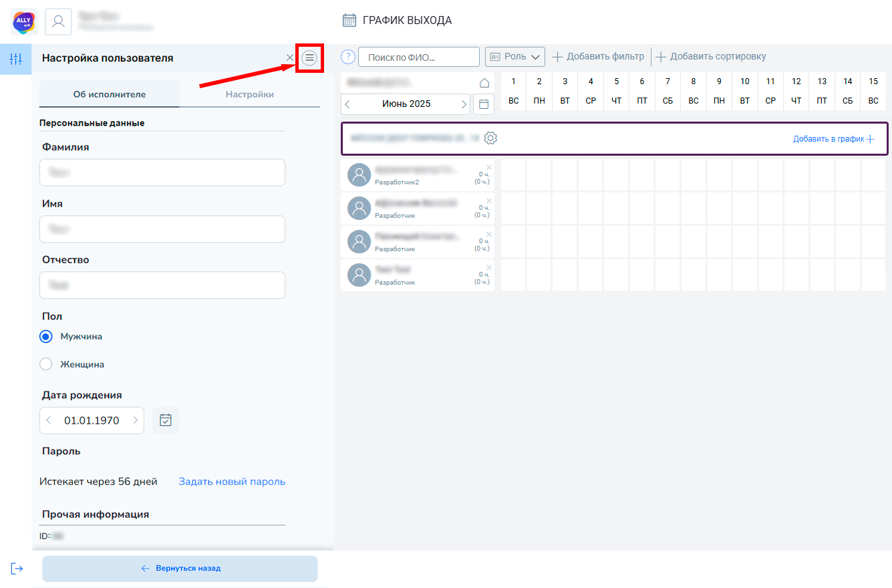Screen dimensions: 892x588
Task: Click the home icon above month selector
Action: (x=484, y=83)
